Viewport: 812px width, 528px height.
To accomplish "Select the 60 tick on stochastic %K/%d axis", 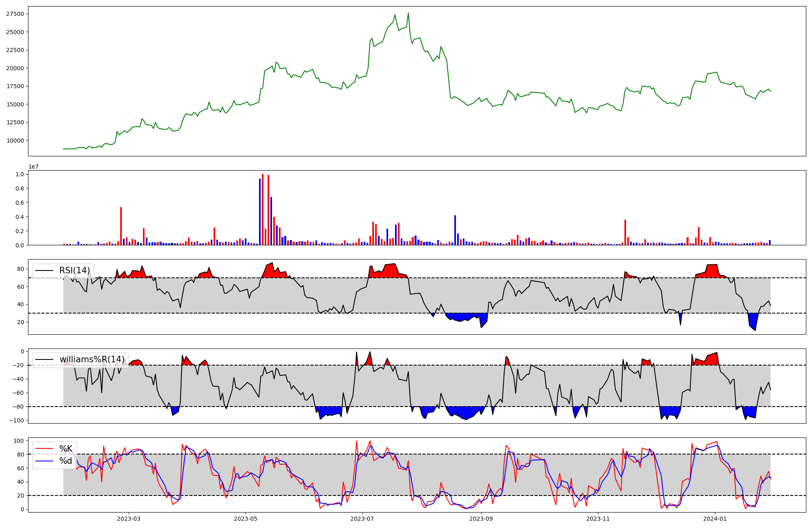I will (x=20, y=468).
